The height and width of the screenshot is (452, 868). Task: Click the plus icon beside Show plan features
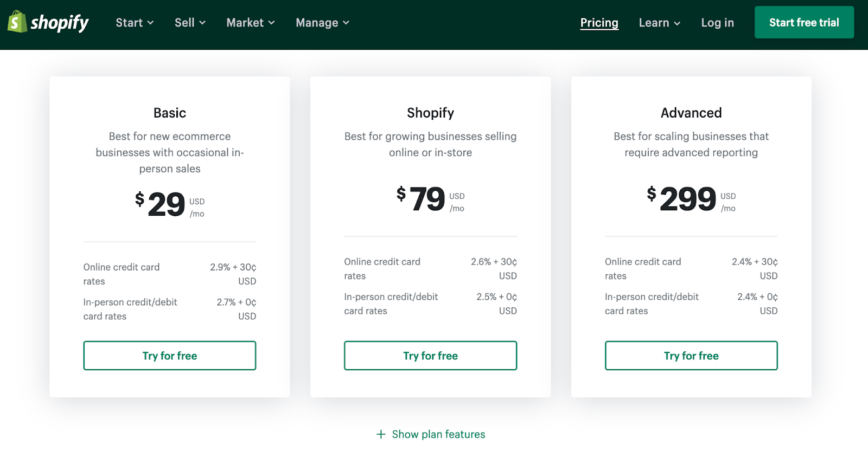tap(381, 434)
